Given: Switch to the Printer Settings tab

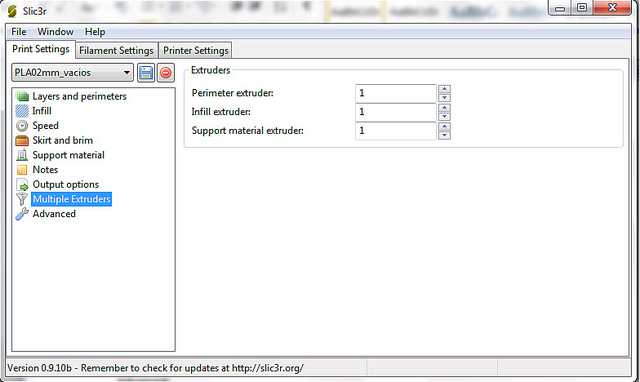Looking at the screenshot, I should coord(196,51).
